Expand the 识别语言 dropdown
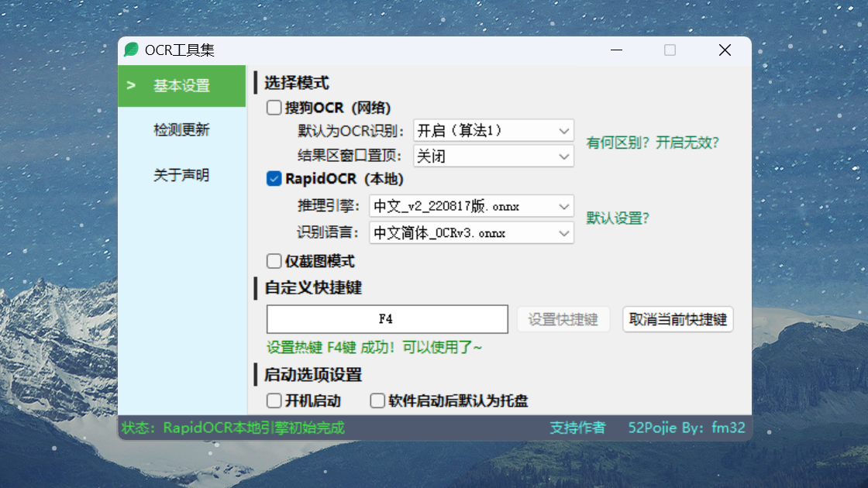This screenshot has height=488, width=868. [x=471, y=233]
